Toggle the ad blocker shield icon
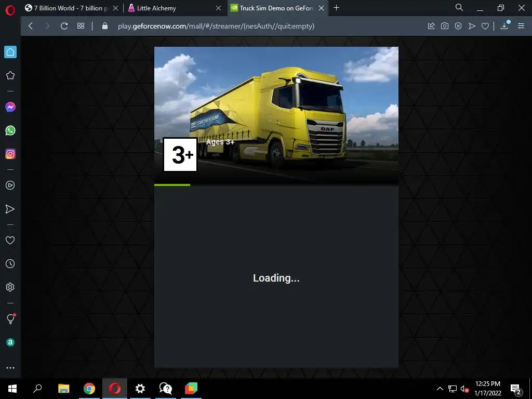 pos(458,26)
